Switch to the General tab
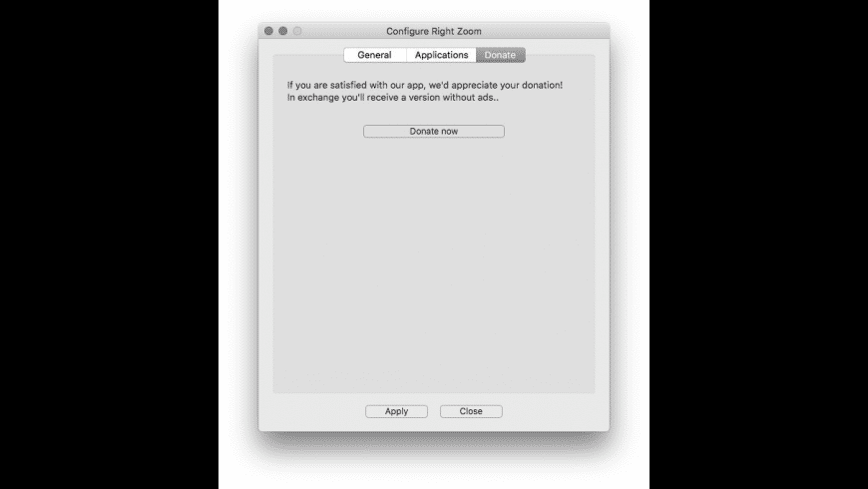The image size is (868, 489). tap(375, 55)
